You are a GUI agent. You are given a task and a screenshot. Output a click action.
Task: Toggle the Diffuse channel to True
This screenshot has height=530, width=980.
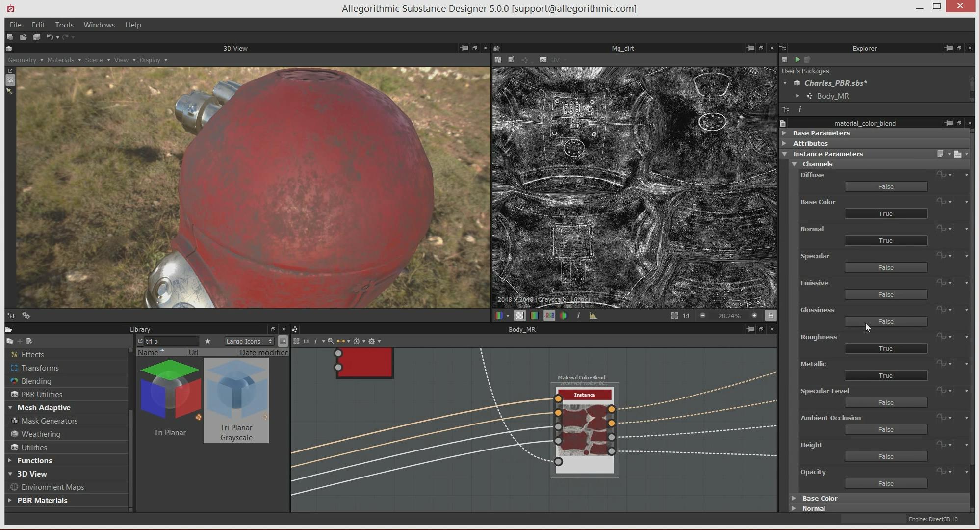885,186
